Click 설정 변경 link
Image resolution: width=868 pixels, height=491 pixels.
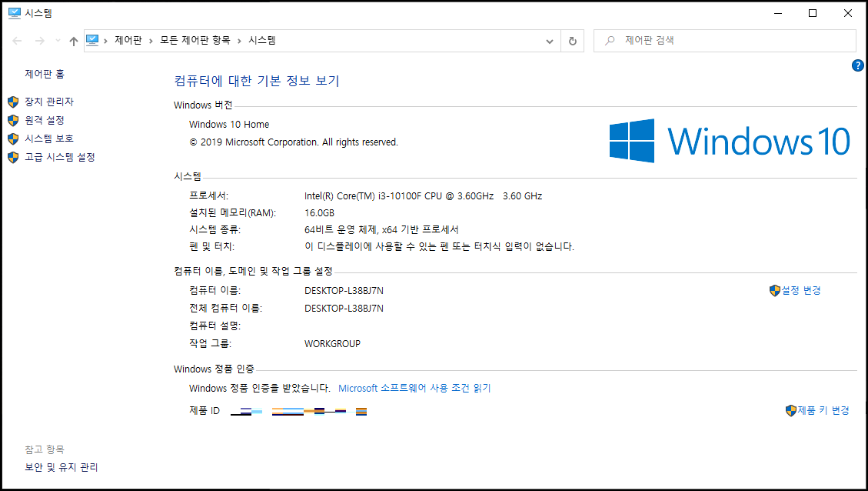tap(800, 290)
